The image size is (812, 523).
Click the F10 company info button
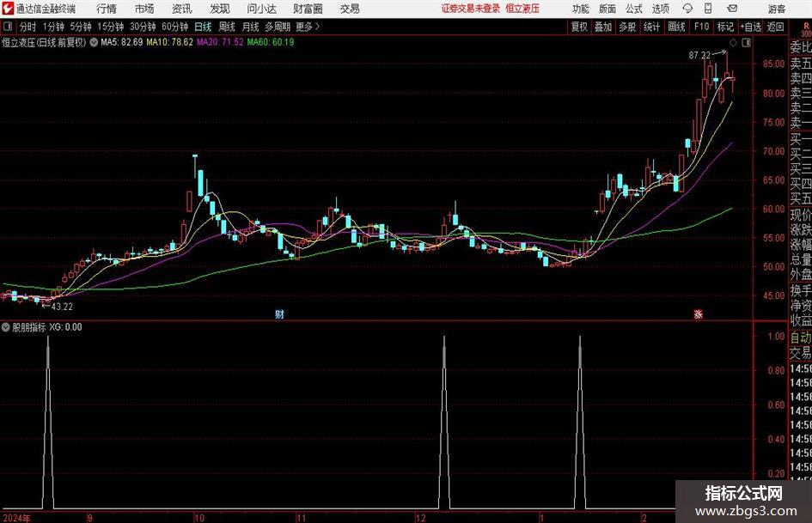(702, 27)
